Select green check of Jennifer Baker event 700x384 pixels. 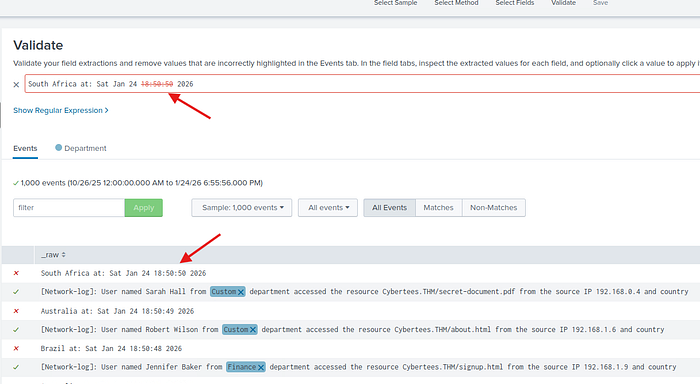point(16,367)
